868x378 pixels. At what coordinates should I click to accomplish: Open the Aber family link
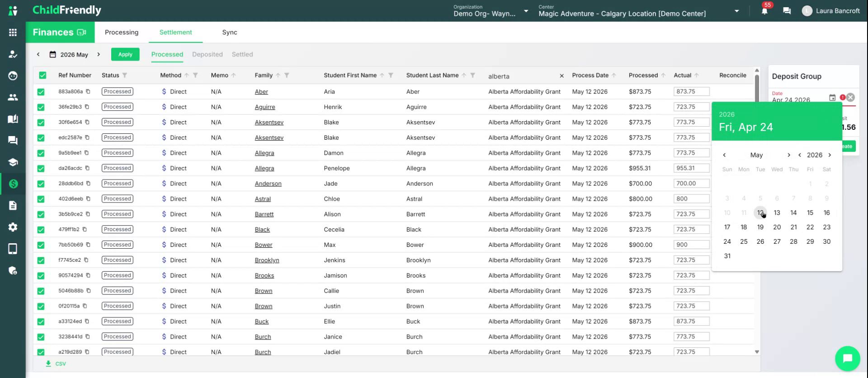(261, 92)
